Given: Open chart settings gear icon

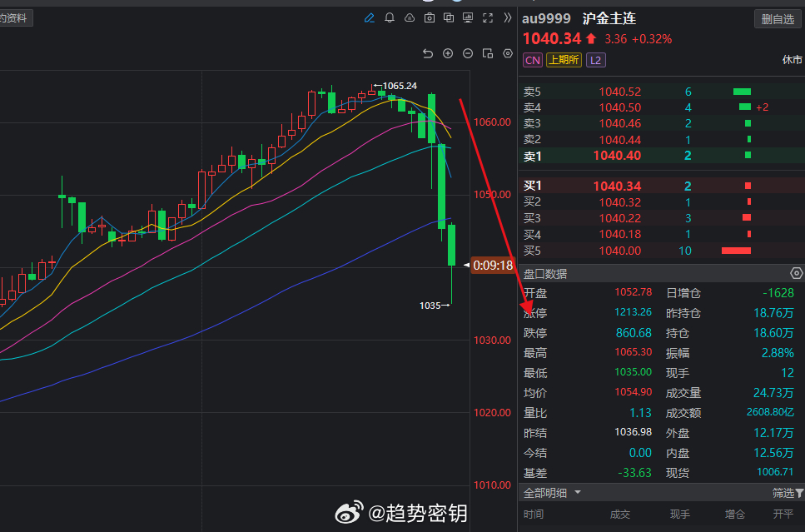Looking at the screenshot, I should click(507, 53).
